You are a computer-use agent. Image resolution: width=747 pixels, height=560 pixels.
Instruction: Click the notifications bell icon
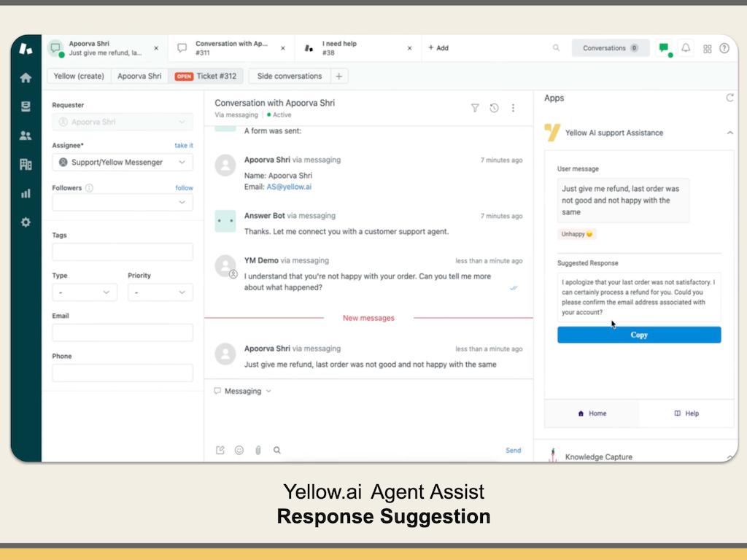tap(686, 48)
